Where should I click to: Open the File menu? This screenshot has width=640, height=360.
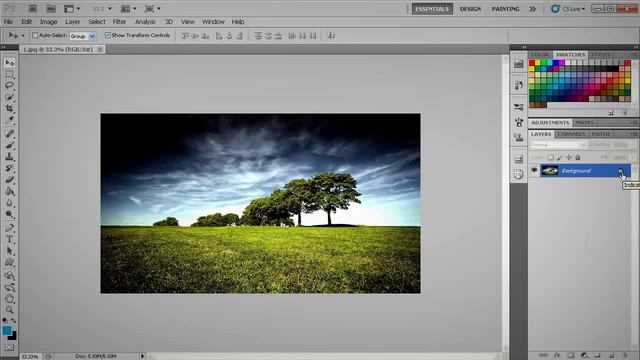coord(8,22)
